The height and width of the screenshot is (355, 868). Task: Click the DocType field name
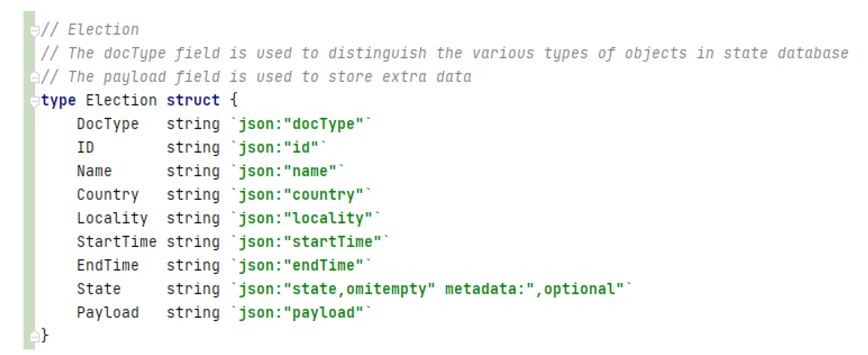[x=107, y=124]
